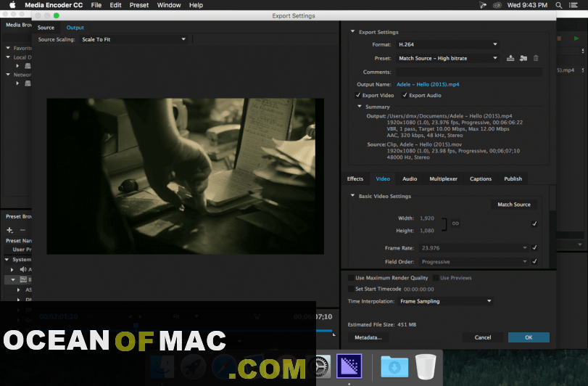Open the Preset menu in menu bar

138,5
